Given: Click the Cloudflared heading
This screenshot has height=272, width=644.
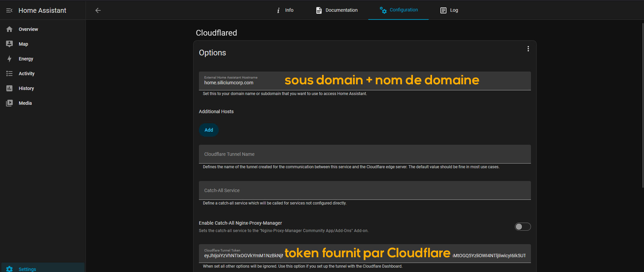Looking at the screenshot, I should click(x=216, y=33).
